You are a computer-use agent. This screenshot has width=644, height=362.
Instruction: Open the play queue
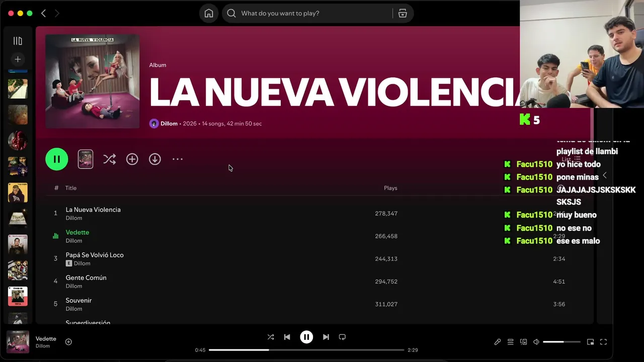510,342
